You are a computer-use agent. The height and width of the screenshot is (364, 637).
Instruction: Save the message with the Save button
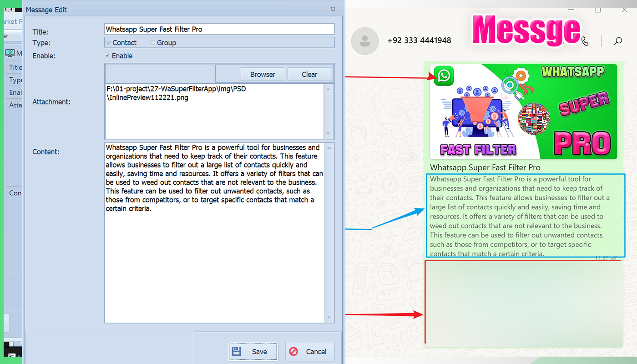click(253, 351)
